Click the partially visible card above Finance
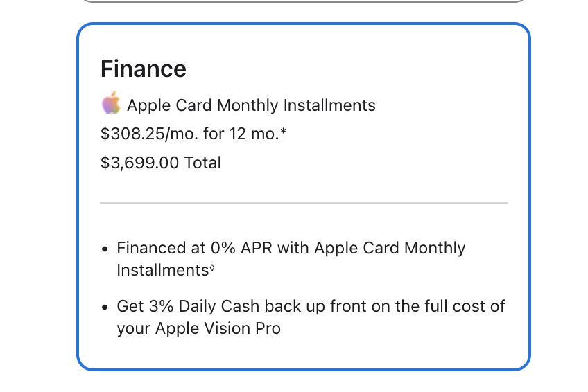588x392 pixels. 304,1
